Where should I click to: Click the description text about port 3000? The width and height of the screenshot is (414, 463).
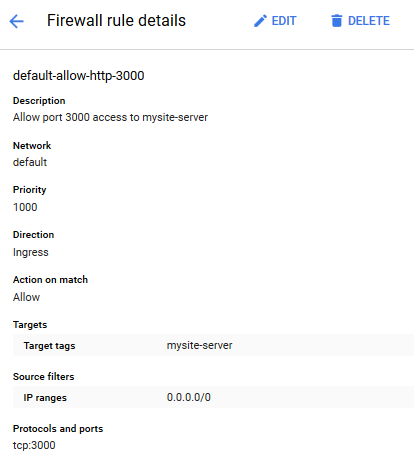point(110,117)
